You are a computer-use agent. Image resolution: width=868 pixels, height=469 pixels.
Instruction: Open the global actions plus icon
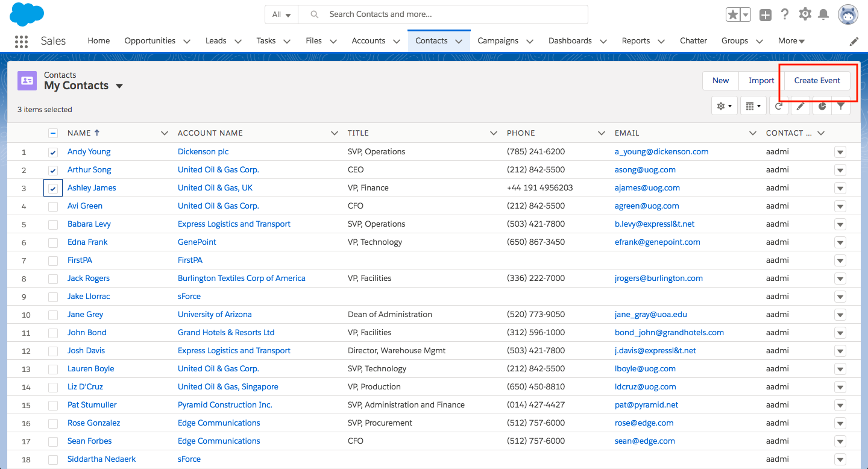tap(765, 15)
